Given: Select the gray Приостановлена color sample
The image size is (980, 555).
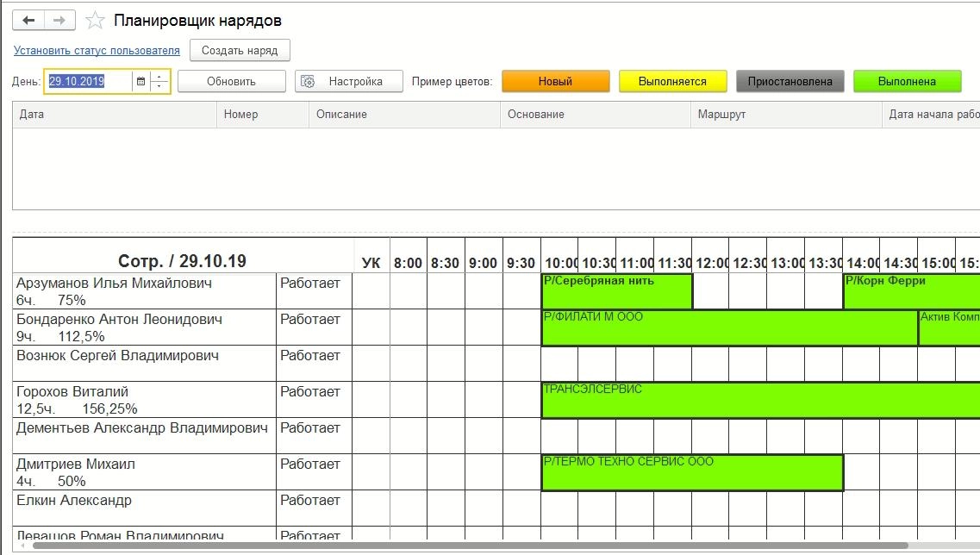Looking at the screenshot, I should click(x=790, y=81).
